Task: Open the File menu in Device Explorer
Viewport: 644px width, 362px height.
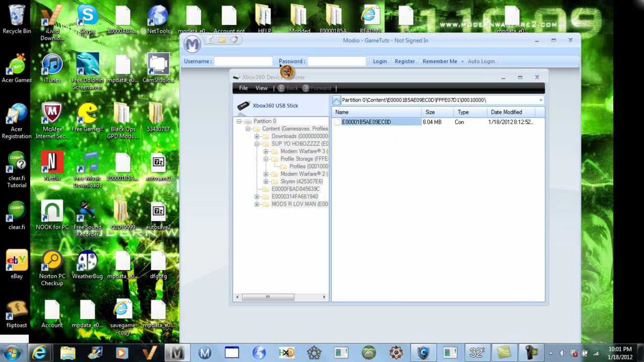Action: click(x=243, y=88)
